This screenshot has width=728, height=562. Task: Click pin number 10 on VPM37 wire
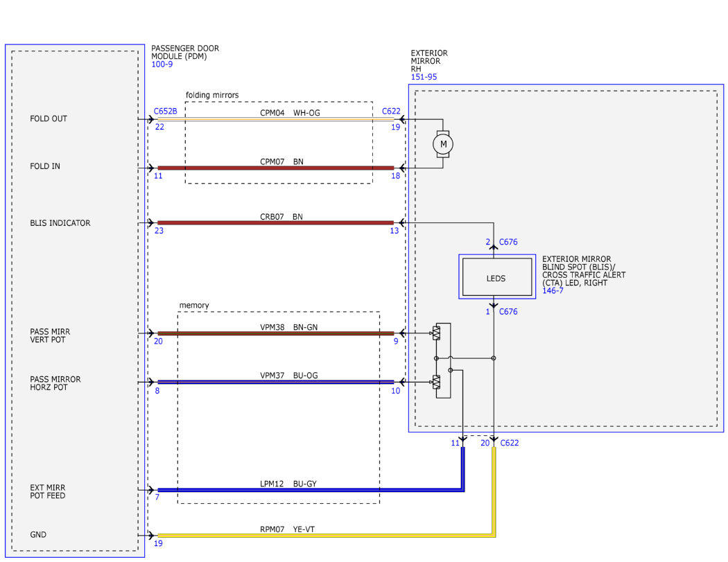396,391
